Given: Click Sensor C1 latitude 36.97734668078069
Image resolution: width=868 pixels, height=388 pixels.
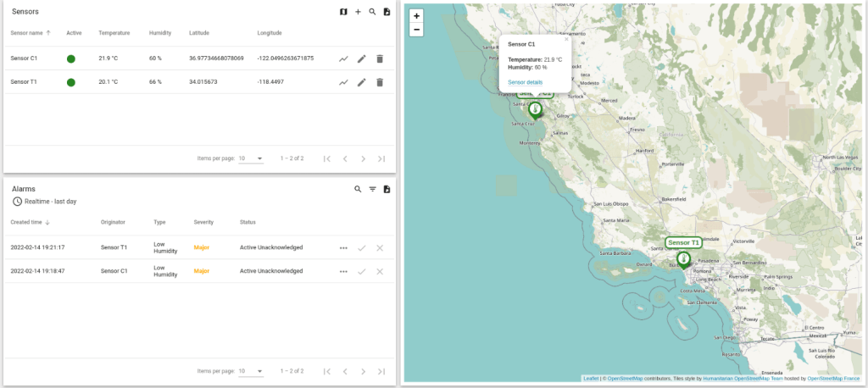Looking at the screenshot, I should tap(216, 58).
